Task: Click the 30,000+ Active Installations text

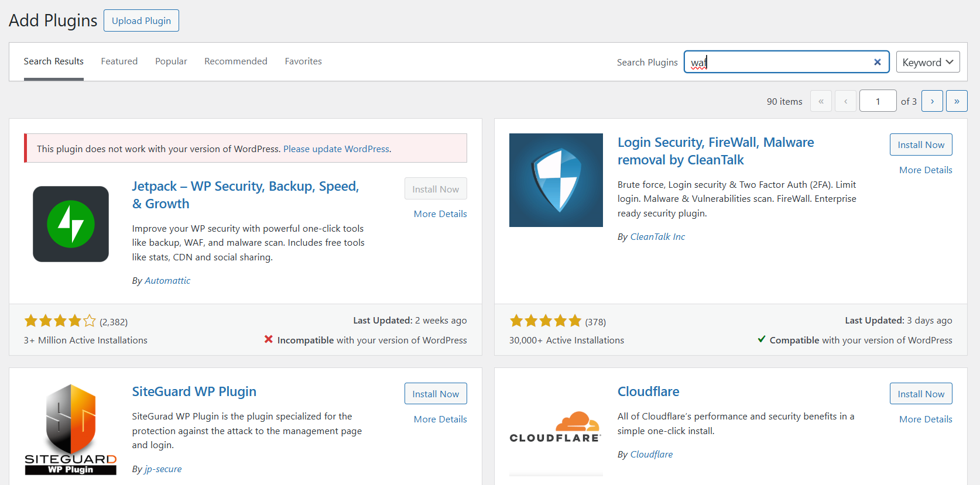Action: coord(567,340)
